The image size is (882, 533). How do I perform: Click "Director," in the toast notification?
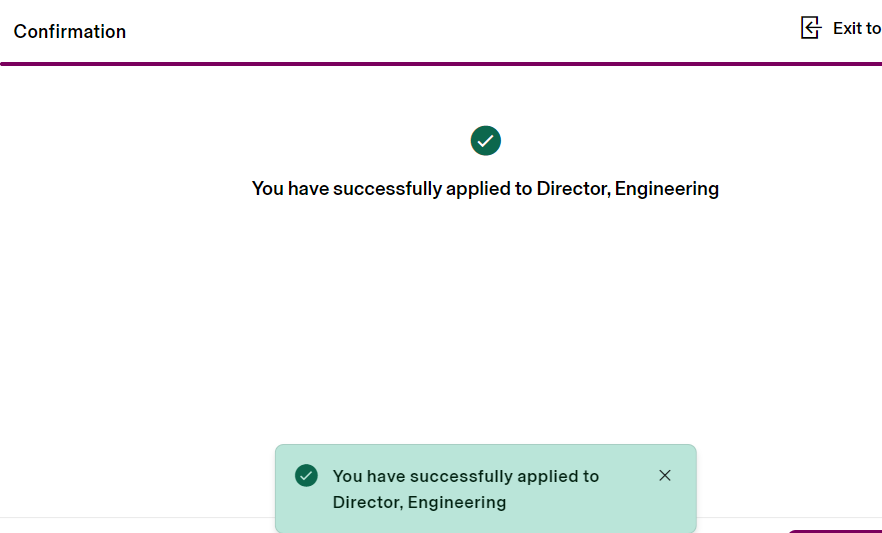368,502
